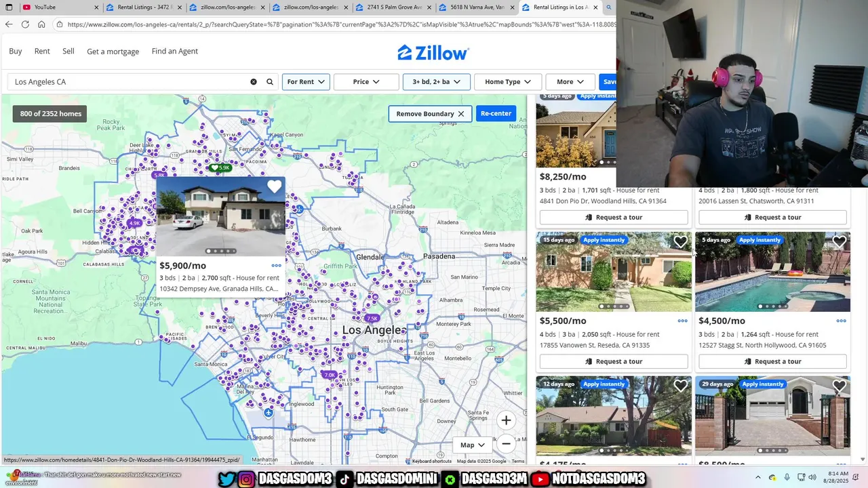This screenshot has height=488, width=868.
Task: Click the map Terms link
Action: click(518, 462)
